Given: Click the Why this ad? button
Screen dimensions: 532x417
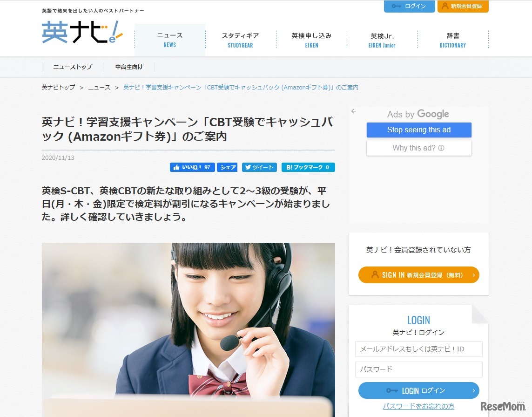Looking at the screenshot, I should [419, 148].
